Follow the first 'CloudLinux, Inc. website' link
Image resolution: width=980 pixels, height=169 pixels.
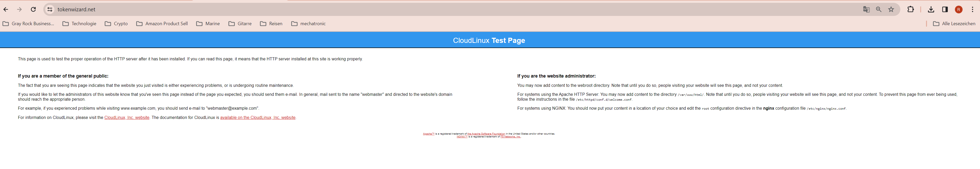[x=127, y=117]
